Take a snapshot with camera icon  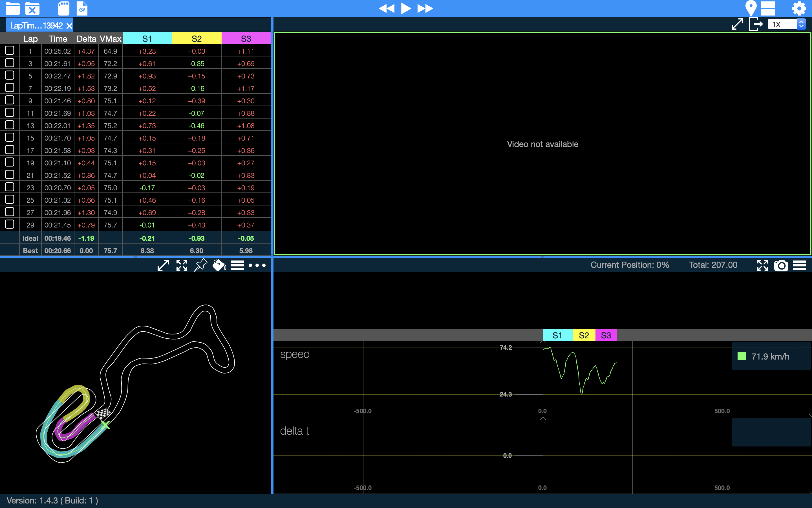tap(781, 265)
